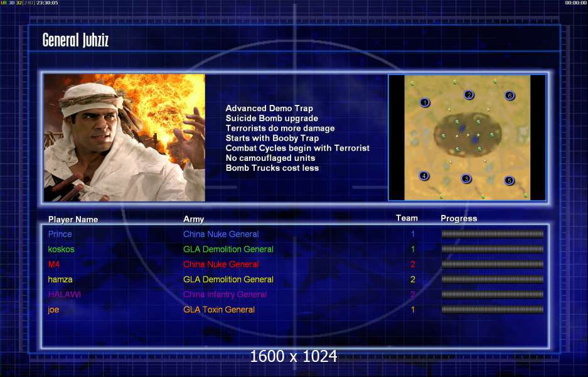The height and width of the screenshot is (377, 588).
Task: Click "Starts with Booby Trap" text
Action: coord(272,138)
